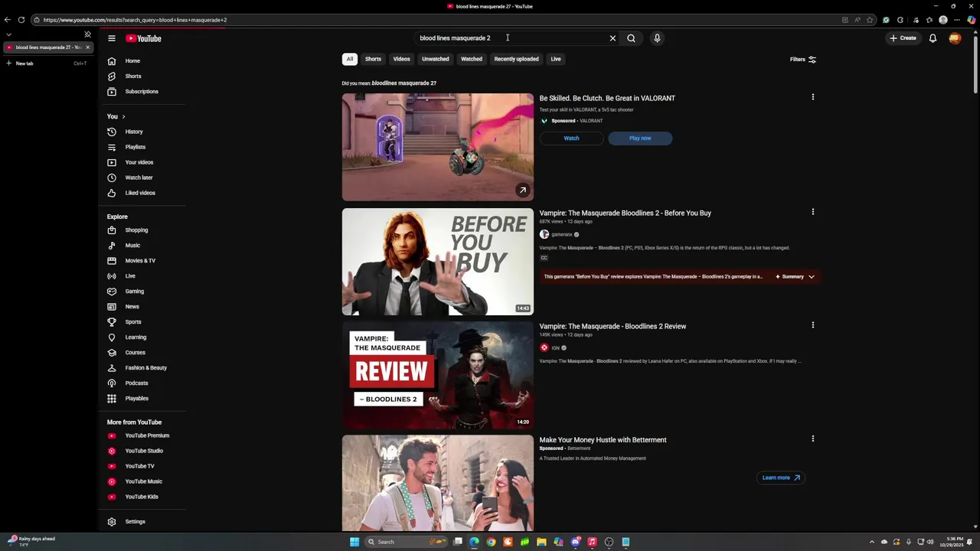Click the VALORANT ad Watch button

[x=571, y=139]
